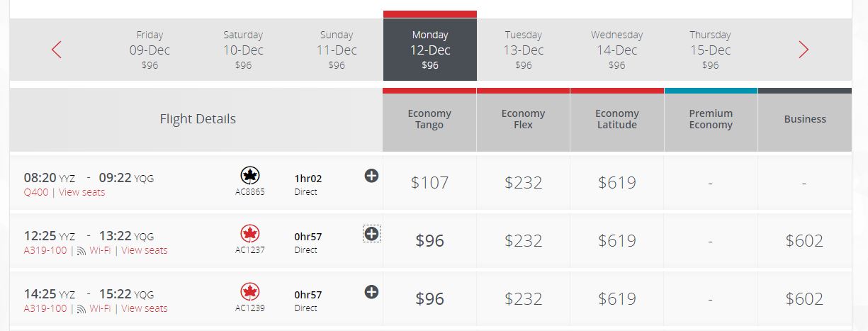Choose $232 Economy Flex fare for AC8865

524,183
